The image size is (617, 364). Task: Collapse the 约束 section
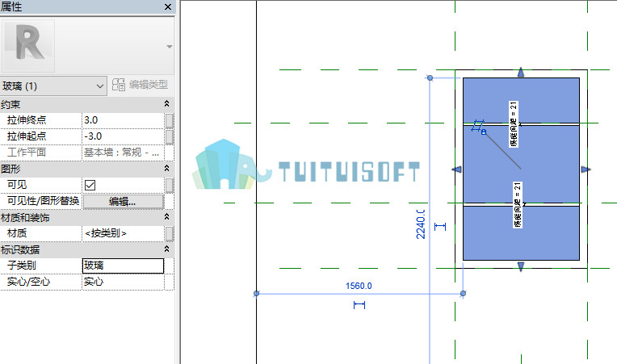(166, 104)
